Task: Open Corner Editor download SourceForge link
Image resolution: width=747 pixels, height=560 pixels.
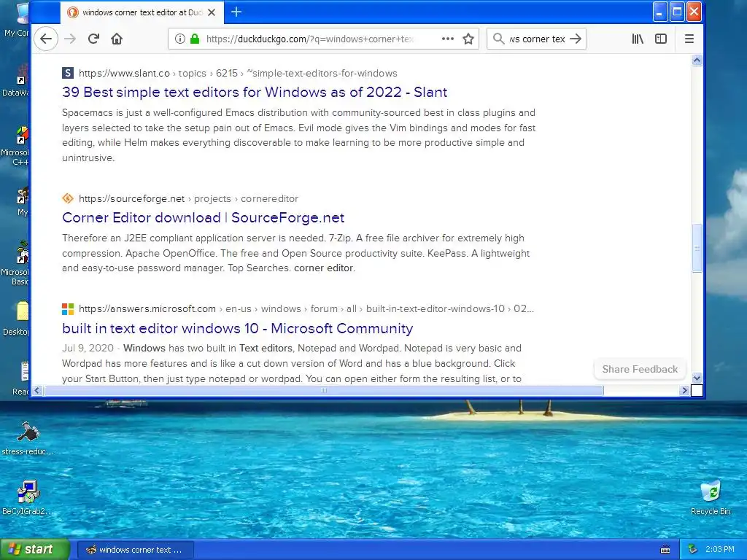Action: (x=203, y=217)
